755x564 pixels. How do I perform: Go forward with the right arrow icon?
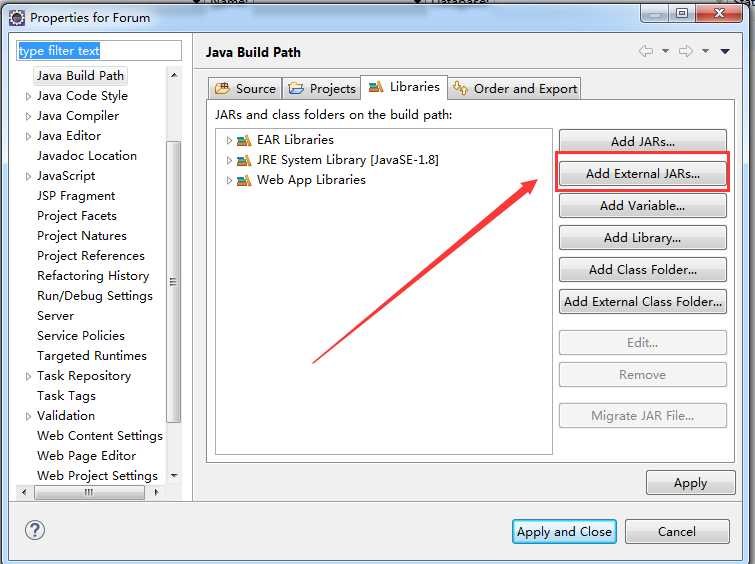click(686, 51)
